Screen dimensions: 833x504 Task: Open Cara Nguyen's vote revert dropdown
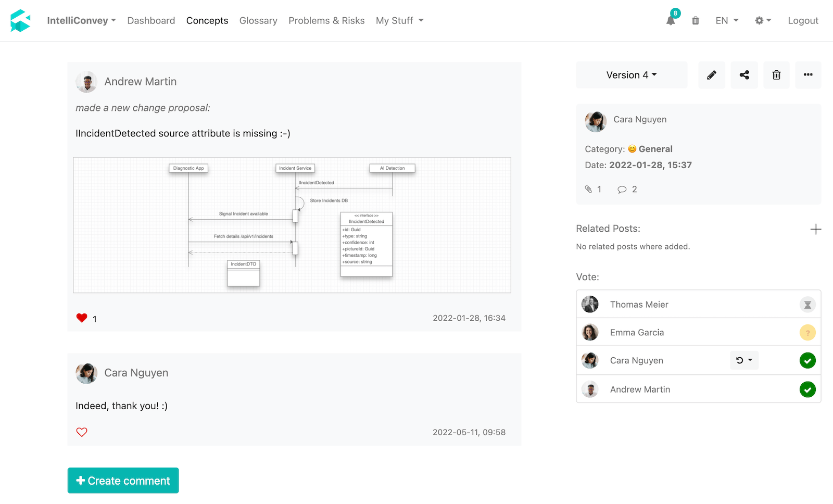744,360
